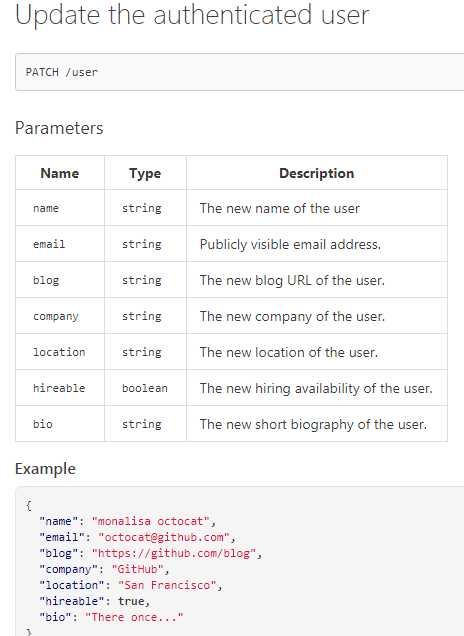Click 'Publicly visible email address' description

pyautogui.click(x=290, y=244)
